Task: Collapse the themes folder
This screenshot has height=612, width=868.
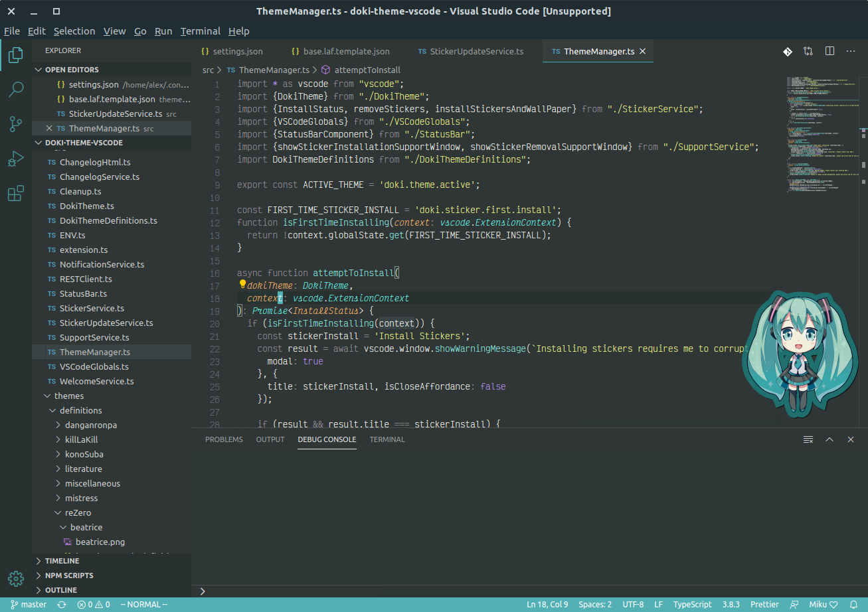Action: [112, 396]
